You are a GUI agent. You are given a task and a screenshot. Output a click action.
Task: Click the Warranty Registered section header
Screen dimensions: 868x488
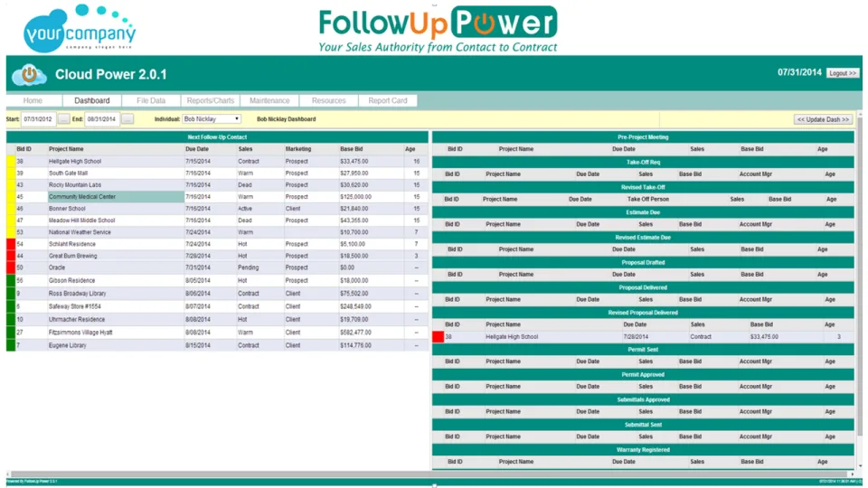coord(643,450)
